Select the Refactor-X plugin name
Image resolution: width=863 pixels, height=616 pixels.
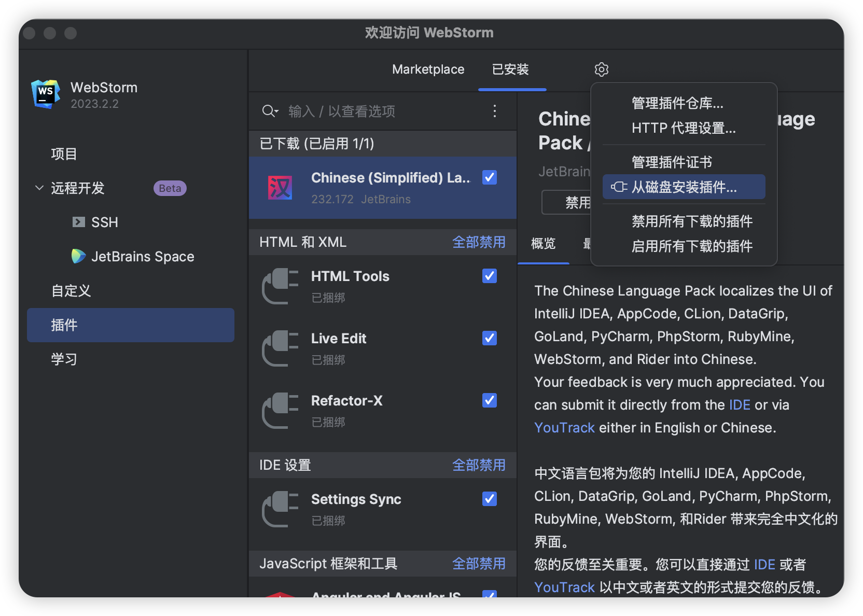click(347, 401)
